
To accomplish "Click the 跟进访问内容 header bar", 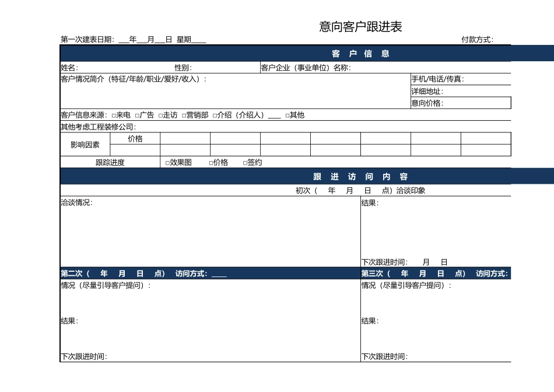I will [362, 176].
